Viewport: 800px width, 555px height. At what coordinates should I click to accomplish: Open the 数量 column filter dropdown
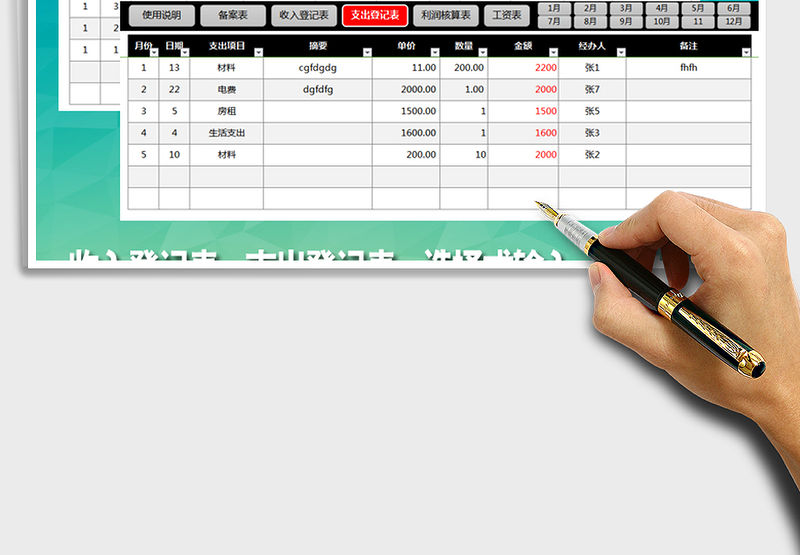click(x=482, y=52)
